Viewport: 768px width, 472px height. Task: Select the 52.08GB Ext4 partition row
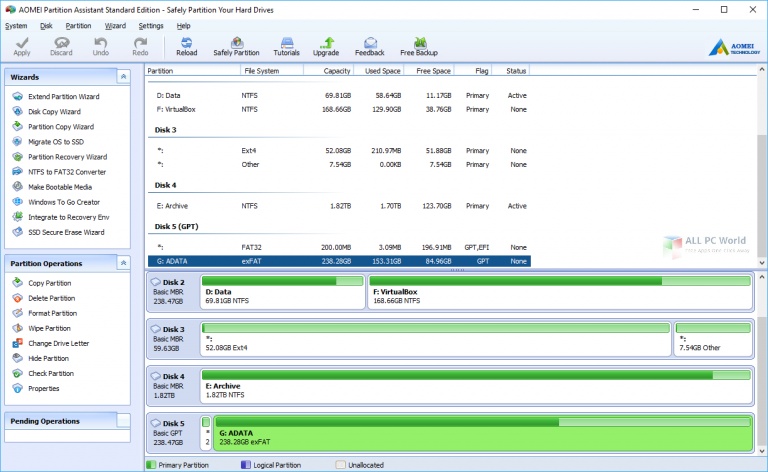pyautogui.click(x=339, y=151)
